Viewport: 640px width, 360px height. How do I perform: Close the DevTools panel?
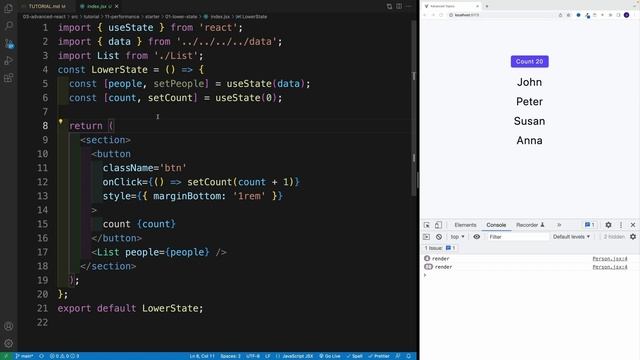coord(633,225)
